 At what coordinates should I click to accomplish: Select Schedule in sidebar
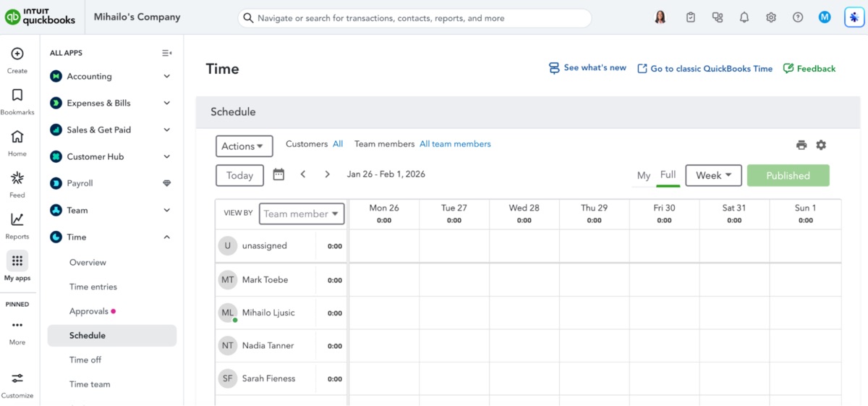tap(112, 335)
